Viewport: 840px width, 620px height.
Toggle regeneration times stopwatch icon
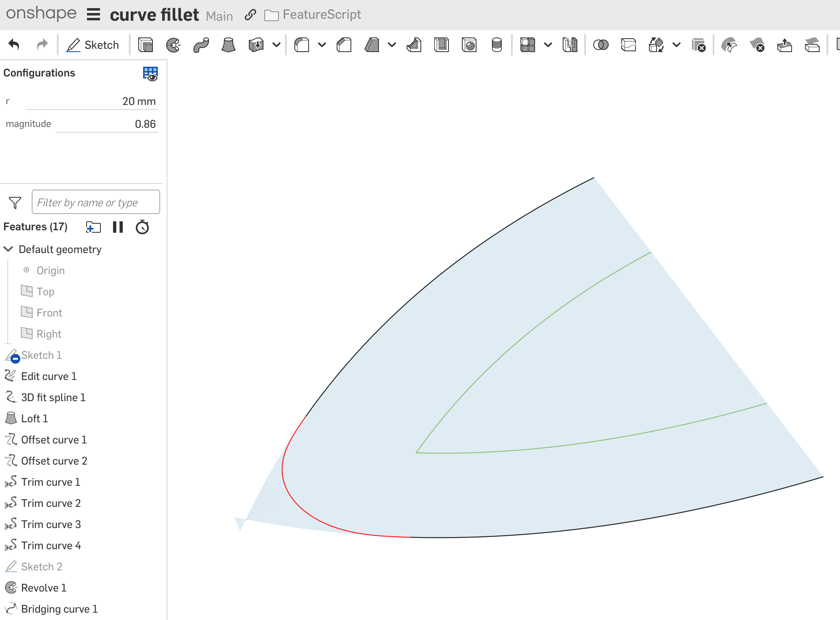click(142, 227)
